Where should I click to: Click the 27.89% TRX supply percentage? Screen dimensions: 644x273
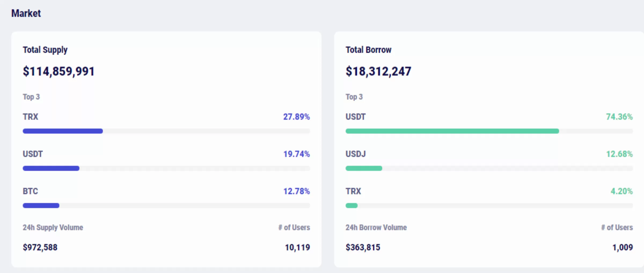(297, 117)
